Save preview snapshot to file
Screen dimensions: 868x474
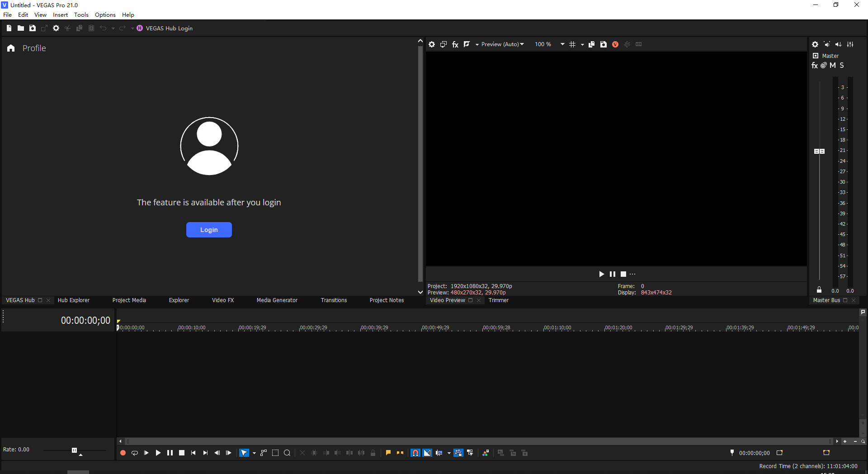coord(603,44)
